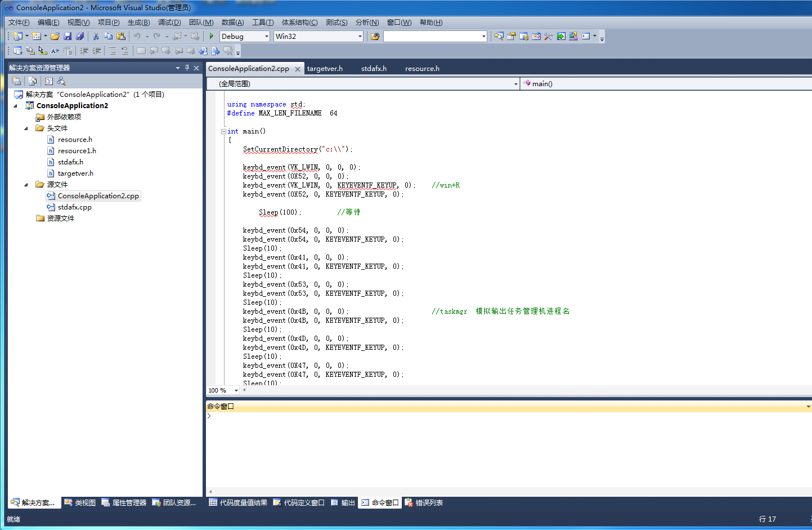Save the current file with disk icon
This screenshot has width=812, height=530.
(x=68, y=36)
